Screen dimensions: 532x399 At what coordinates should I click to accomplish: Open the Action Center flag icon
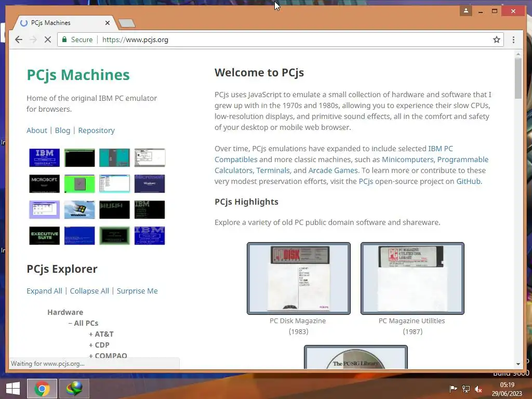(453, 389)
